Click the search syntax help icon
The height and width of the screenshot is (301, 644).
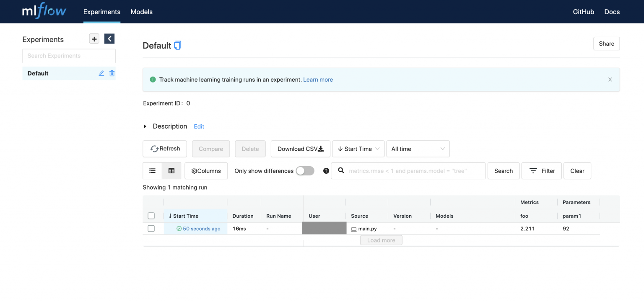point(326,170)
